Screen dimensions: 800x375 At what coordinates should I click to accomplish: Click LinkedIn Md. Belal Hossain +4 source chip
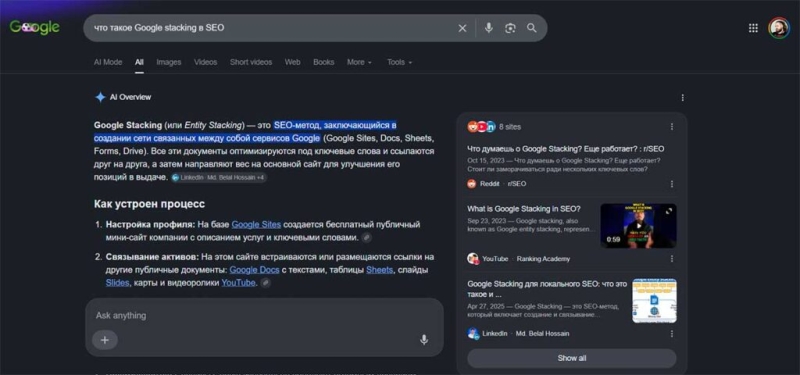click(x=219, y=178)
